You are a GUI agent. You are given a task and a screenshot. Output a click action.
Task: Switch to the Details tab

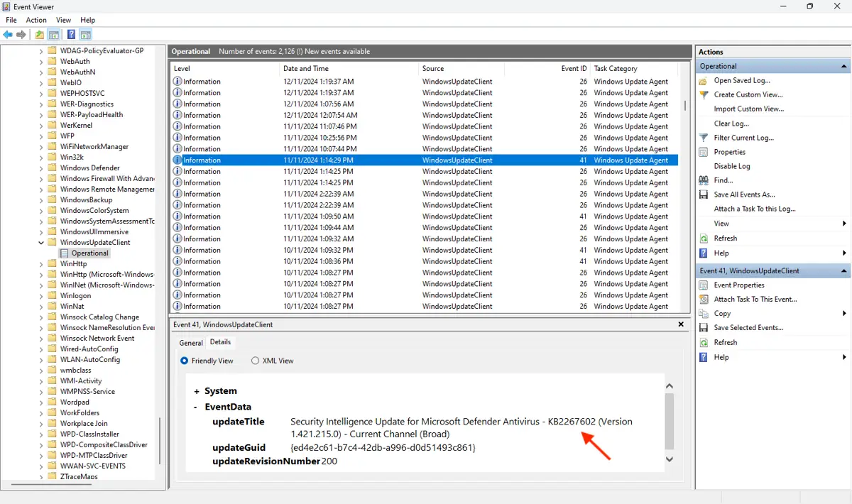(220, 342)
